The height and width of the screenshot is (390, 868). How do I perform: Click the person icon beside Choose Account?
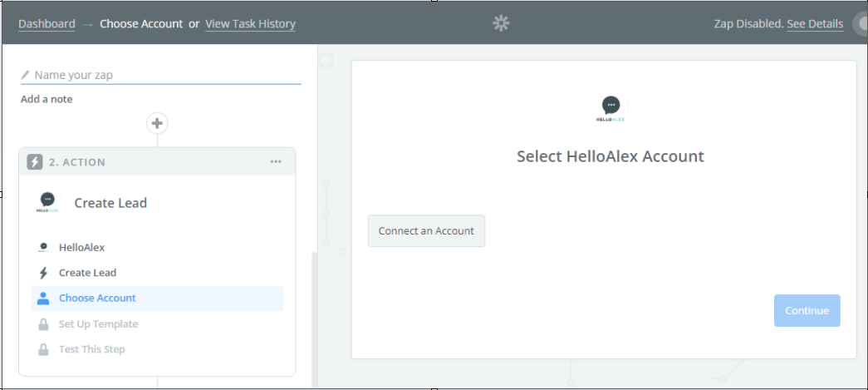[x=43, y=298]
